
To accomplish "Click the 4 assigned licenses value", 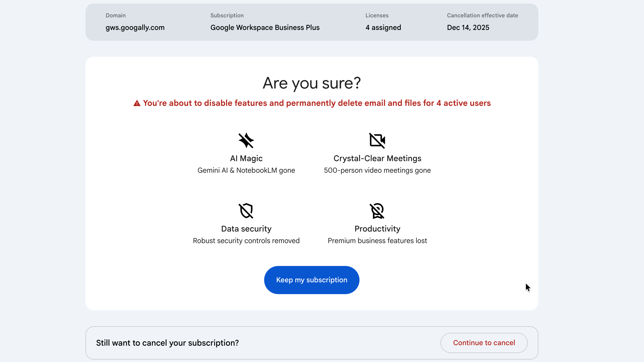I will click(x=383, y=27).
